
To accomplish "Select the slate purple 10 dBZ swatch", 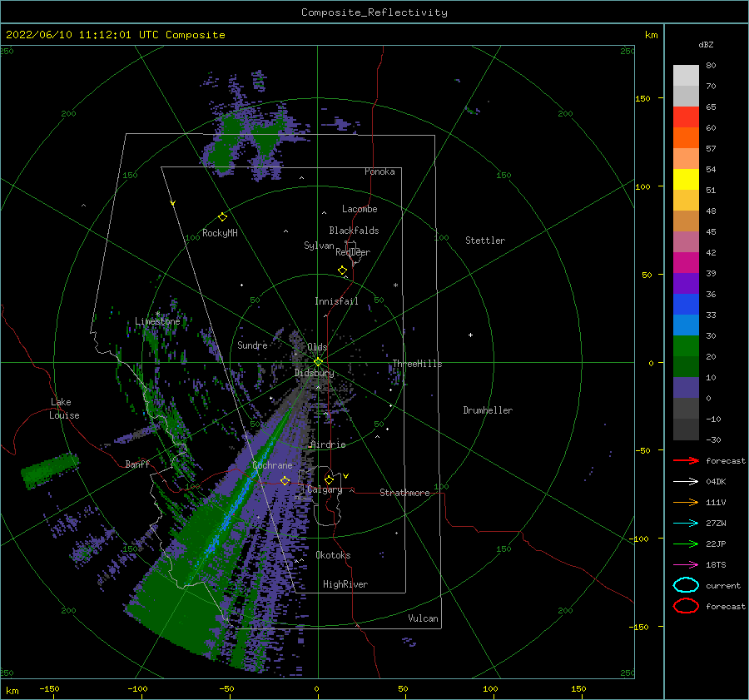I will coord(686,387).
